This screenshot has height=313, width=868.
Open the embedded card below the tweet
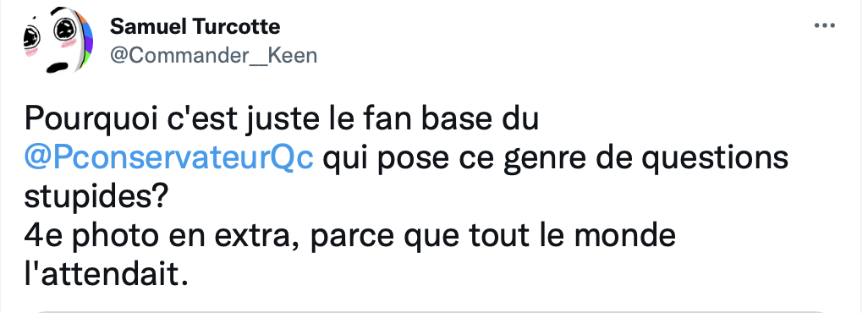[434, 311]
